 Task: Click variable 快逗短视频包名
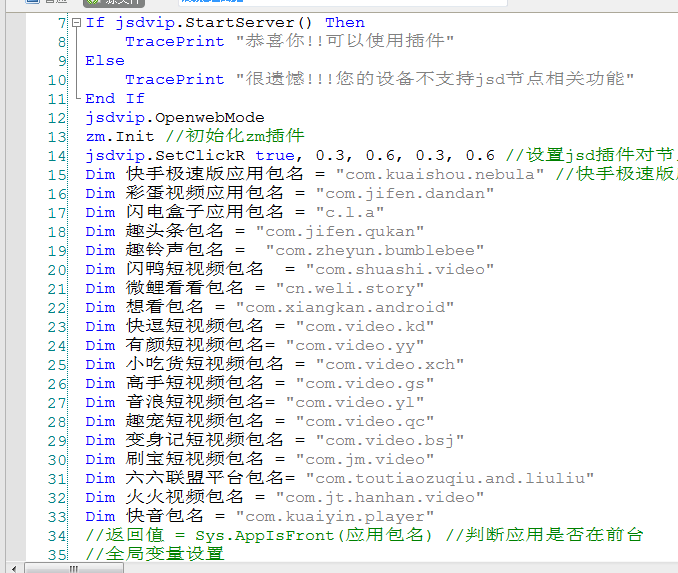click(x=195, y=327)
